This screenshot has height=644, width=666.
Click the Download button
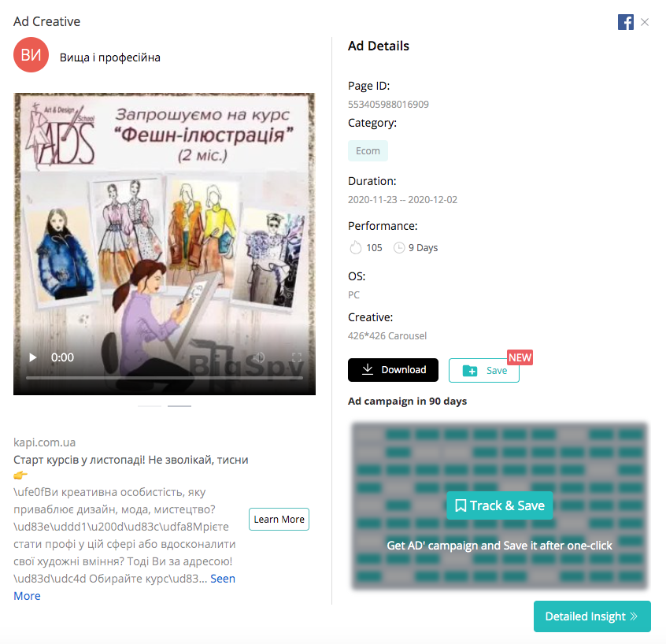point(393,370)
